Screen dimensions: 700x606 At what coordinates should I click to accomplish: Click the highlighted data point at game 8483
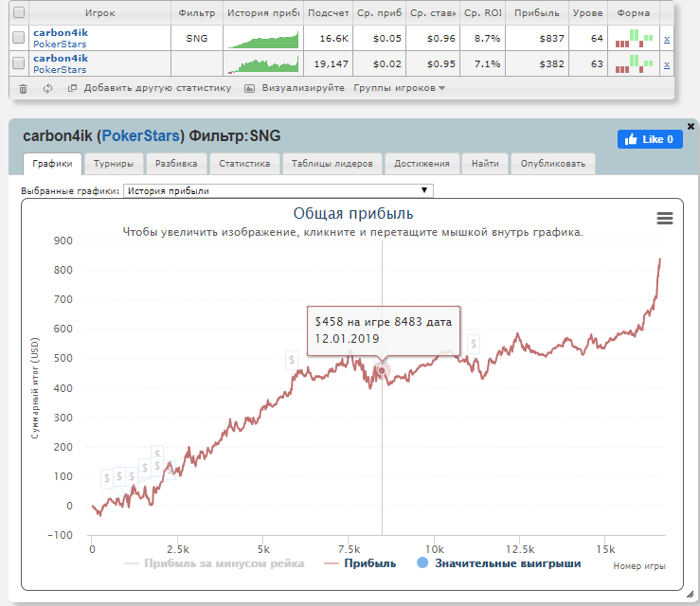[382, 370]
